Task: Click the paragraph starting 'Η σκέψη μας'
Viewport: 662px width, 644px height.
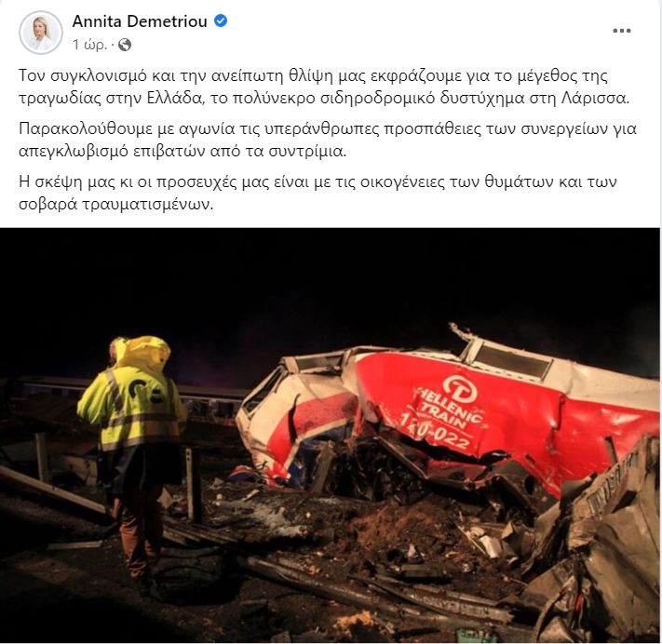Action: point(317,193)
